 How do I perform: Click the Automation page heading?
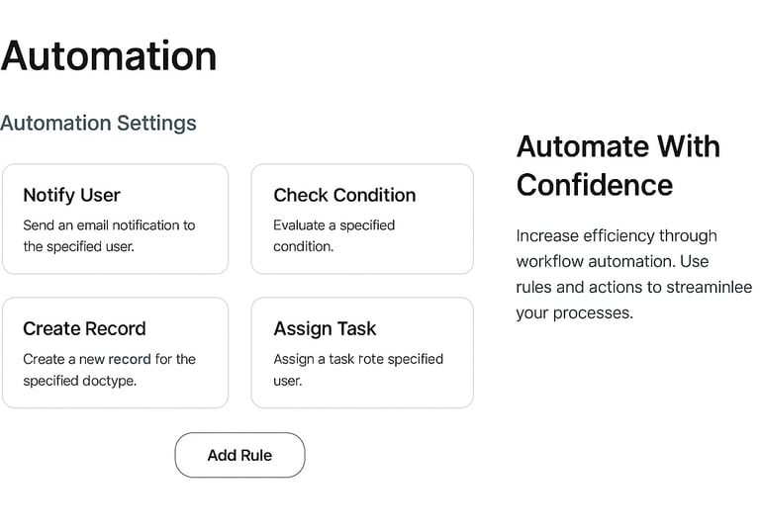(109, 55)
